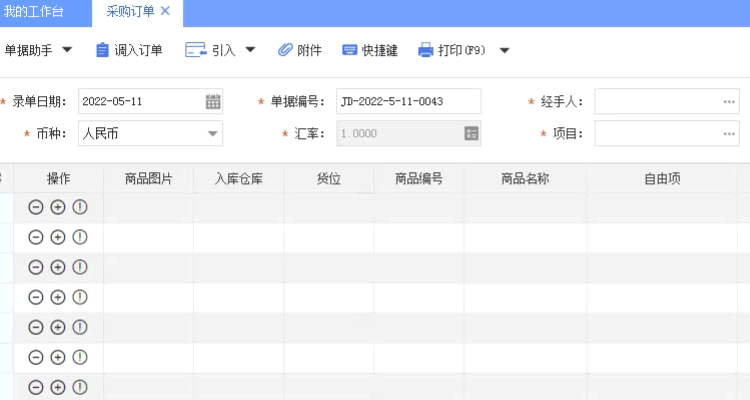Expand the 引入 dropdown arrow
The width and height of the screenshot is (750, 400).
coord(250,50)
